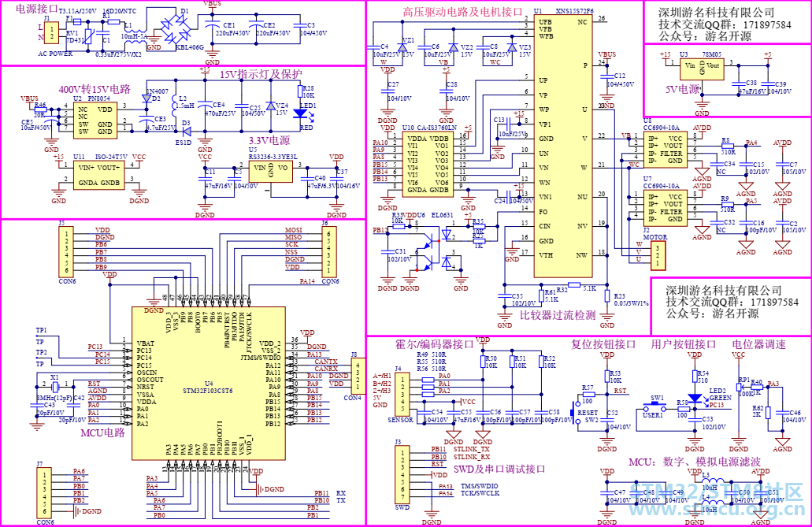Select the 3.3V电源 section title

269,140
